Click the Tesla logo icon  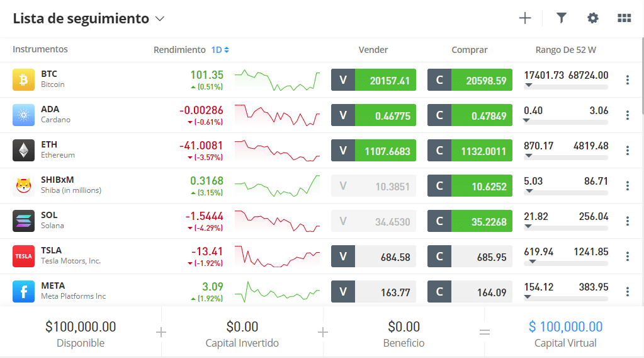tap(23, 257)
